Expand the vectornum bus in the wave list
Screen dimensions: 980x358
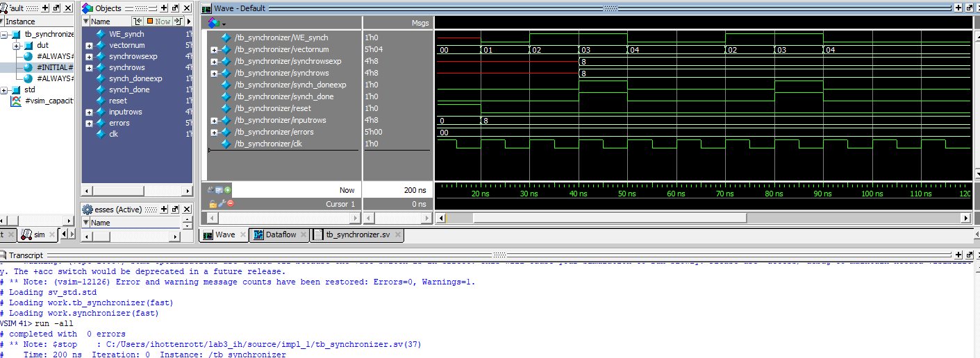(215, 50)
